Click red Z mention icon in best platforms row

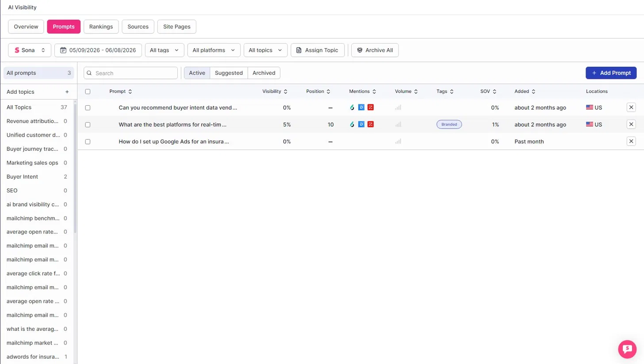371,124
